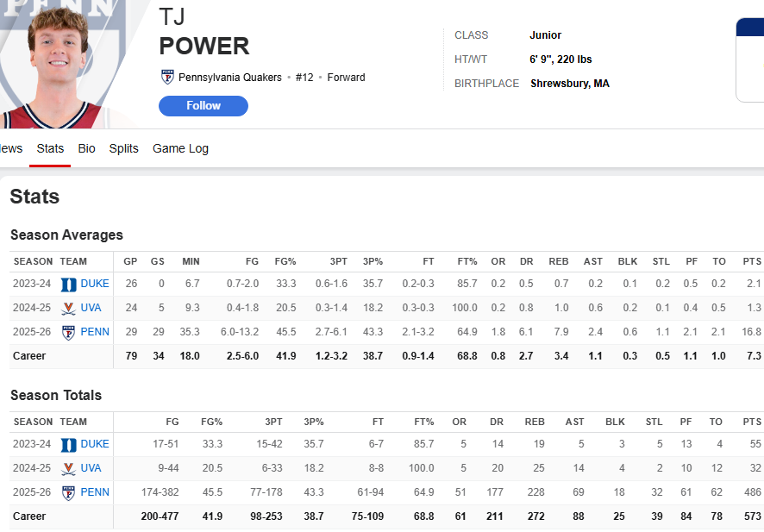The image size is (764, 532).
Task: Click the 100.0 FT% in Season Averages
Action: (x=464, y=308)
